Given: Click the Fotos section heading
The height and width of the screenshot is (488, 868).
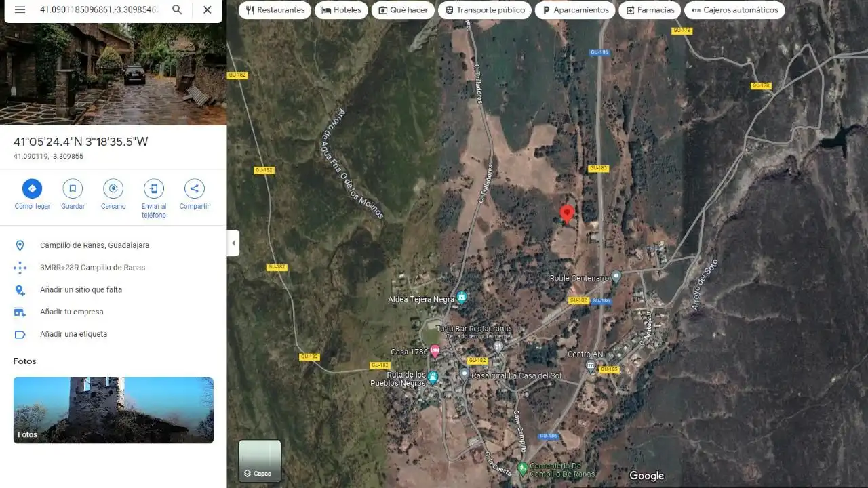Looking at the screenshot, I should coord(25,361).
